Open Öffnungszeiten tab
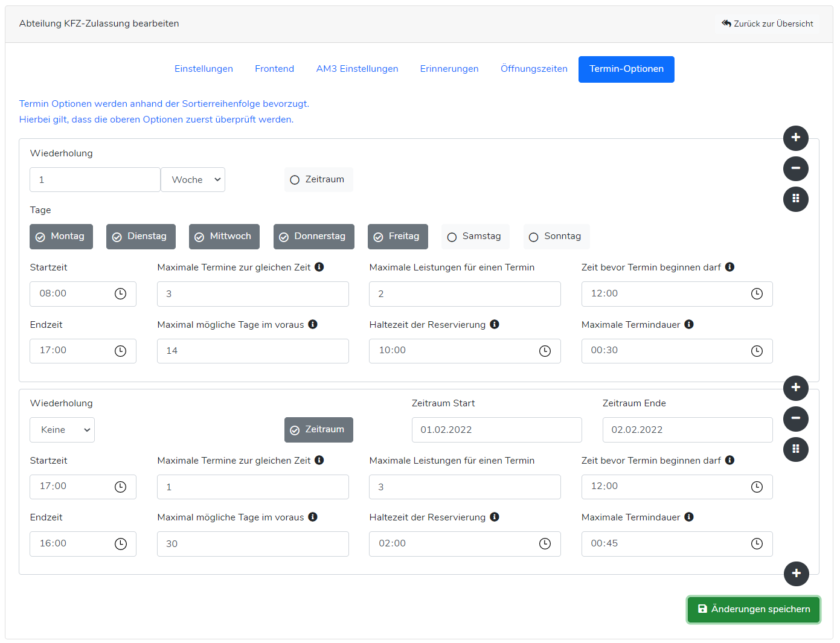The width and height of the screenshot is (840, 643). (x=534, y=69)
